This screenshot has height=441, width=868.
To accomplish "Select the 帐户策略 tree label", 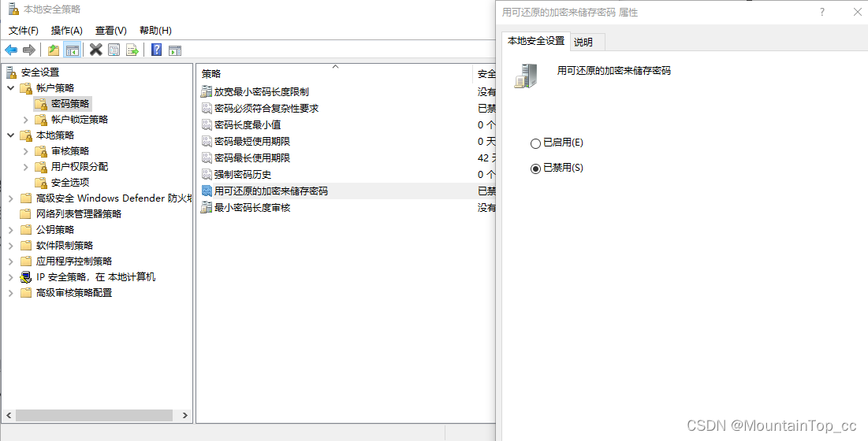I will 55,88.
